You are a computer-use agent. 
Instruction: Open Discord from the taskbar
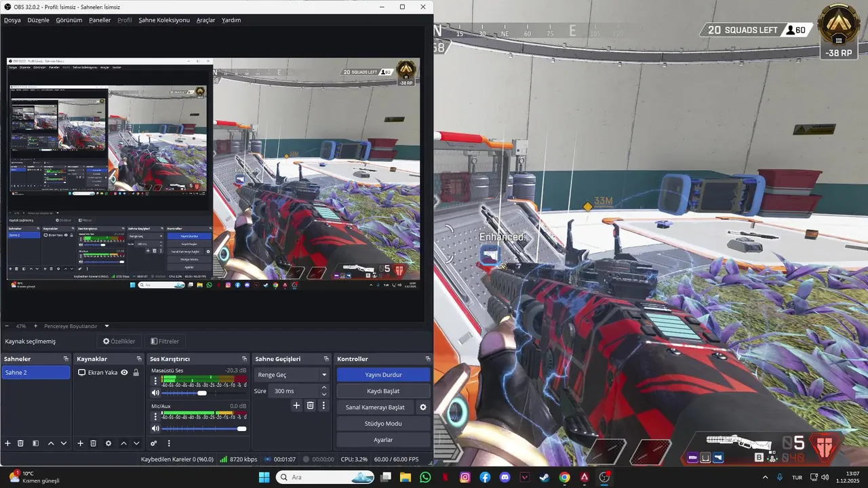point(505,477)
